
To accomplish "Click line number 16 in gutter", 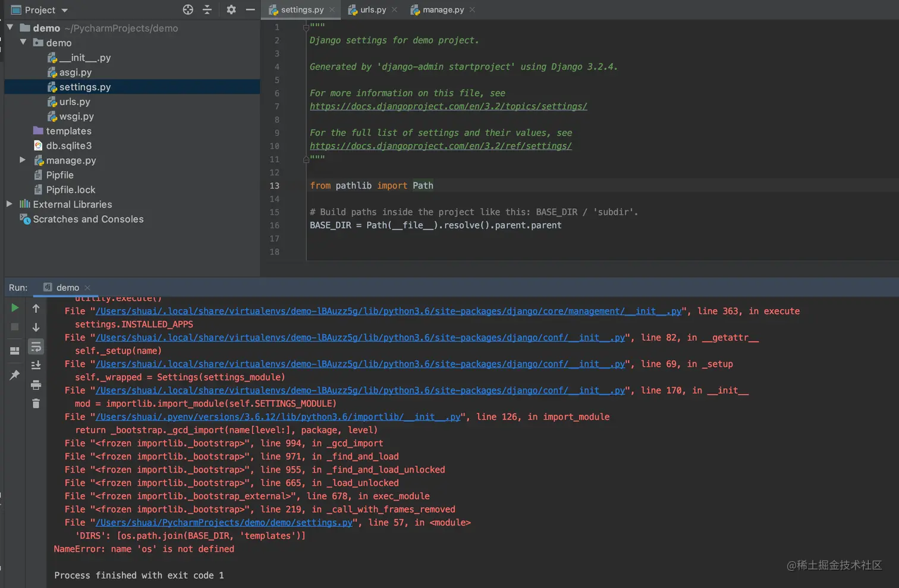I will tap(274, 225).
